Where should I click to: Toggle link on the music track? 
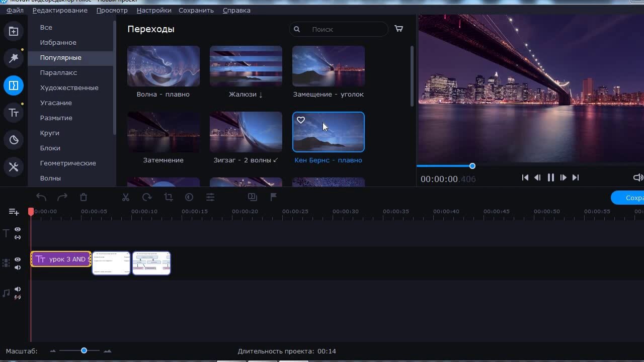click(x=18, y=297)
